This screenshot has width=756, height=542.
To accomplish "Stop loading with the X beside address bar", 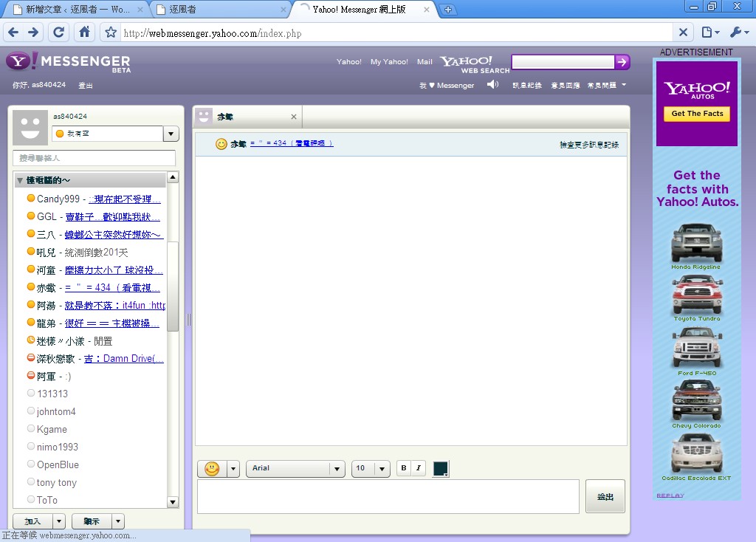I will click(x=683, y=32).
